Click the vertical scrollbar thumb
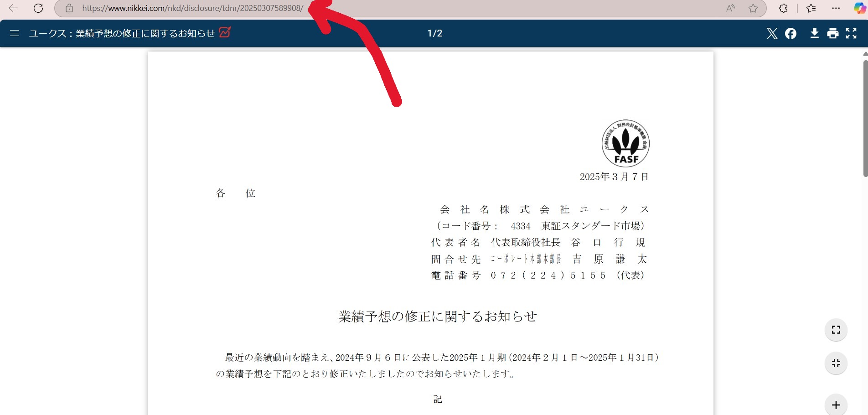Image resolution: width=868 pixels, height=415 pixels. (865, 118)
